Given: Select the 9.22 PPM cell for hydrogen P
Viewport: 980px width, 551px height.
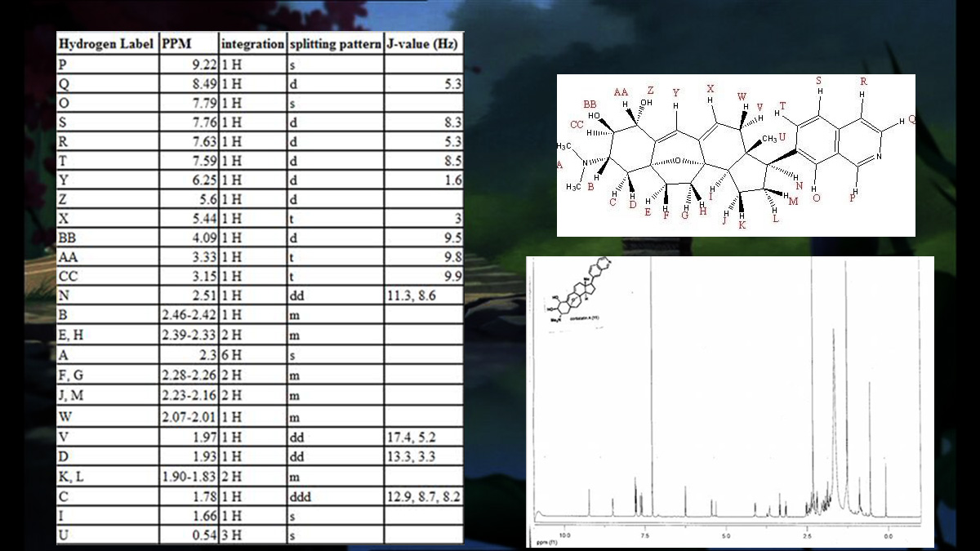Looking at the screenshot, I should tap(189, 64).
